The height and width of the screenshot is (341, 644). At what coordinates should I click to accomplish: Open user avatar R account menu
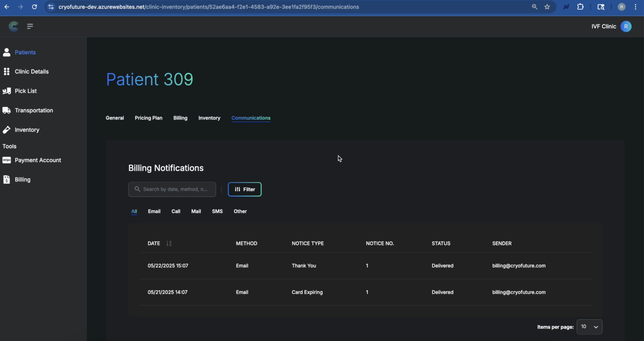626,26
